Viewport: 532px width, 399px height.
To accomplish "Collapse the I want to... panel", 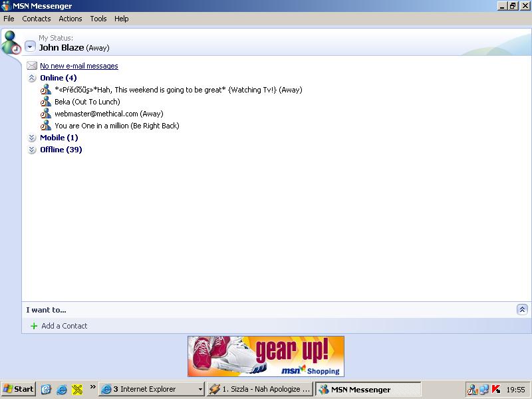I will click(x=522, y=309).
